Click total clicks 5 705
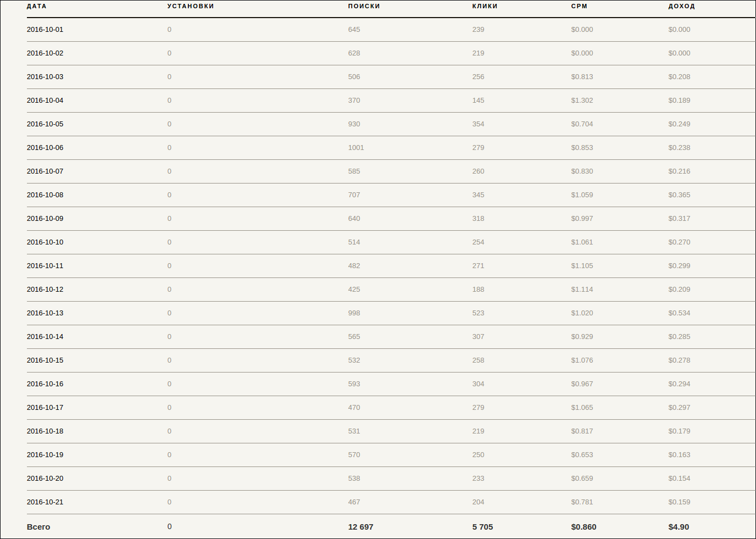Image resolution: width=756 pixels, height=539 pixels. click(482, 527)
